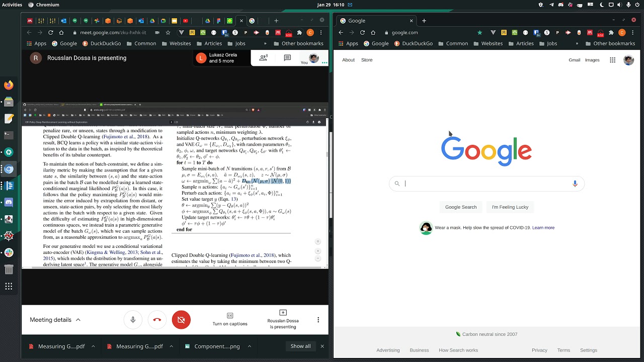This screenshot has width=644, height=362.
Task: Open Store link on Google page
Action: tap(367, 60)
